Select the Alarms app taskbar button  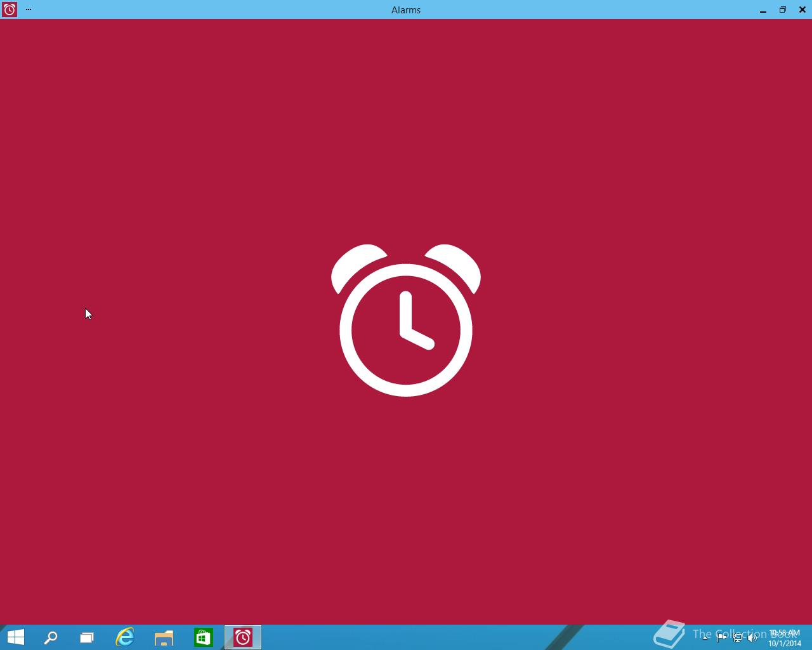243,637
